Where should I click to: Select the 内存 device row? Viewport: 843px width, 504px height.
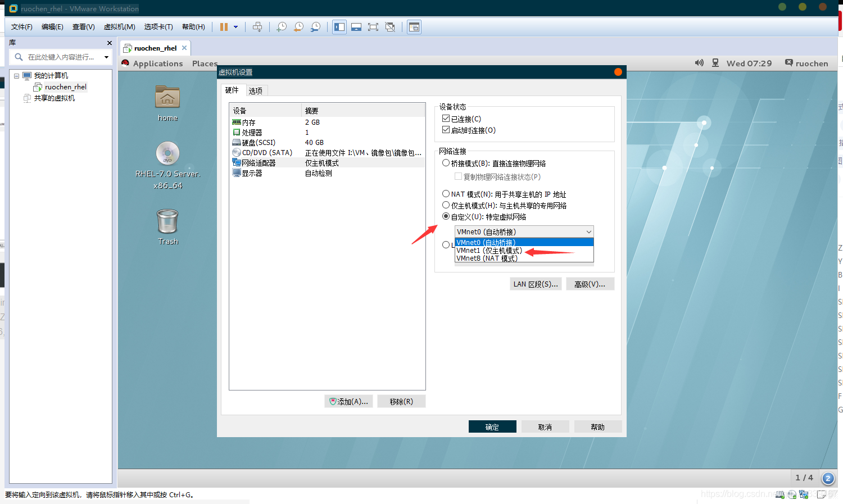tap(327, 122)
